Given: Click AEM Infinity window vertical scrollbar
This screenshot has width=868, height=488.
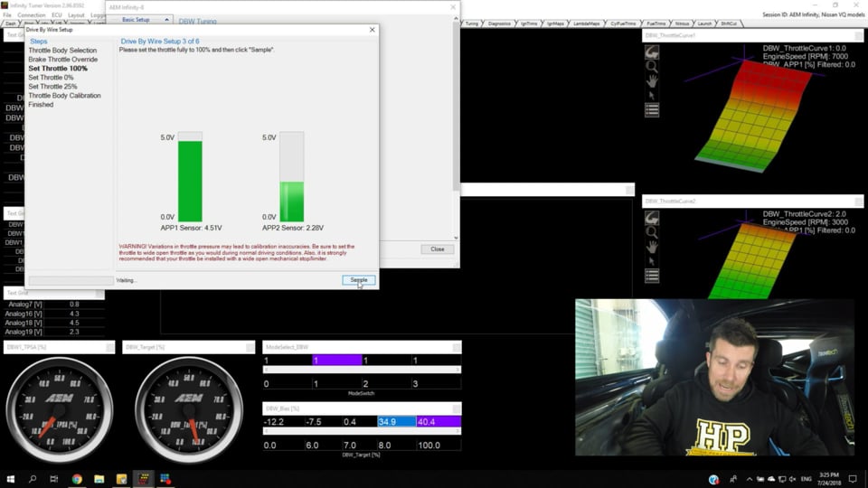Looking at the screenshot, I should [x=456, y=128].
